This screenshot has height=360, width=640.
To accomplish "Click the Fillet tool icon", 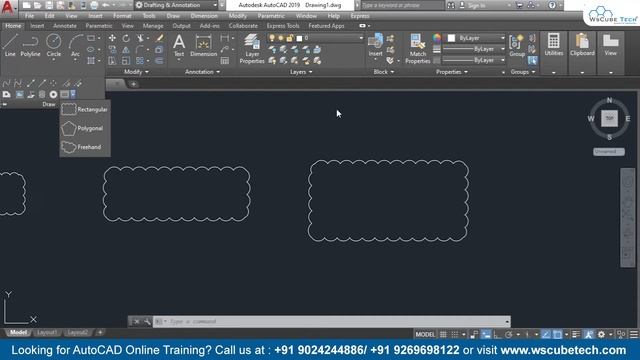I will tap(140, 49).
